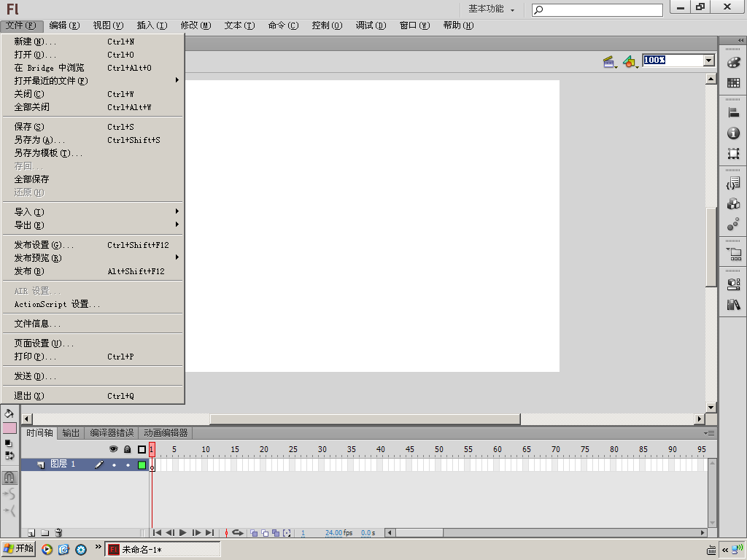Switch to the 编译器错误 tab

coord(112,433)
